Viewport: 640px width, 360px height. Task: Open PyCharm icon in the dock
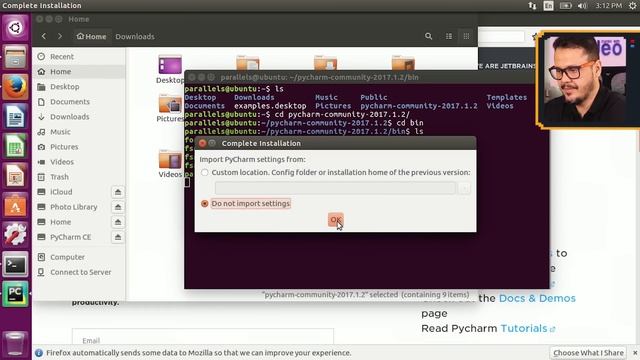pos(15,293)
